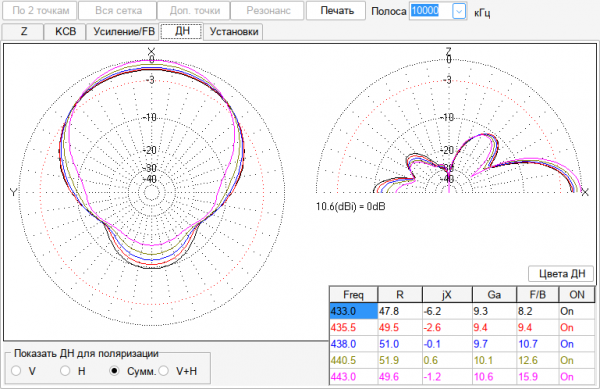Click the F/B column header
This screenshot has width=600, height=389.
tap(538, 295)
